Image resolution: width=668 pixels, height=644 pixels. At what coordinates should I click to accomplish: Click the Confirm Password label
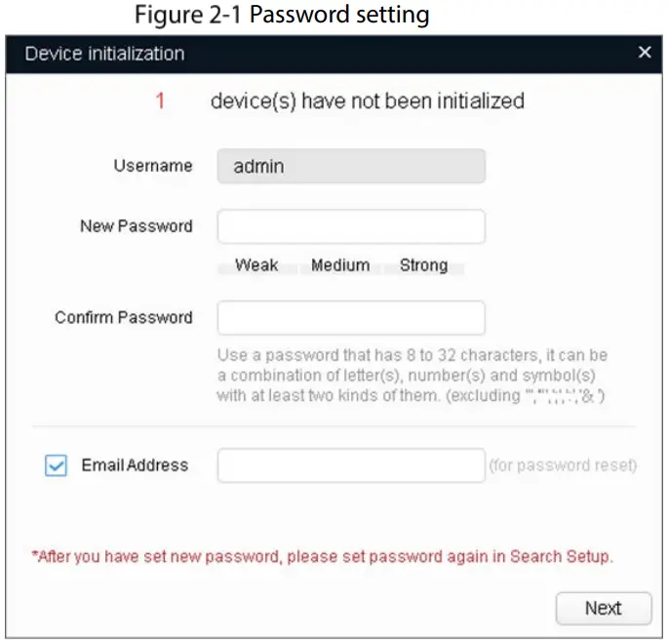[x=124, y=318]
